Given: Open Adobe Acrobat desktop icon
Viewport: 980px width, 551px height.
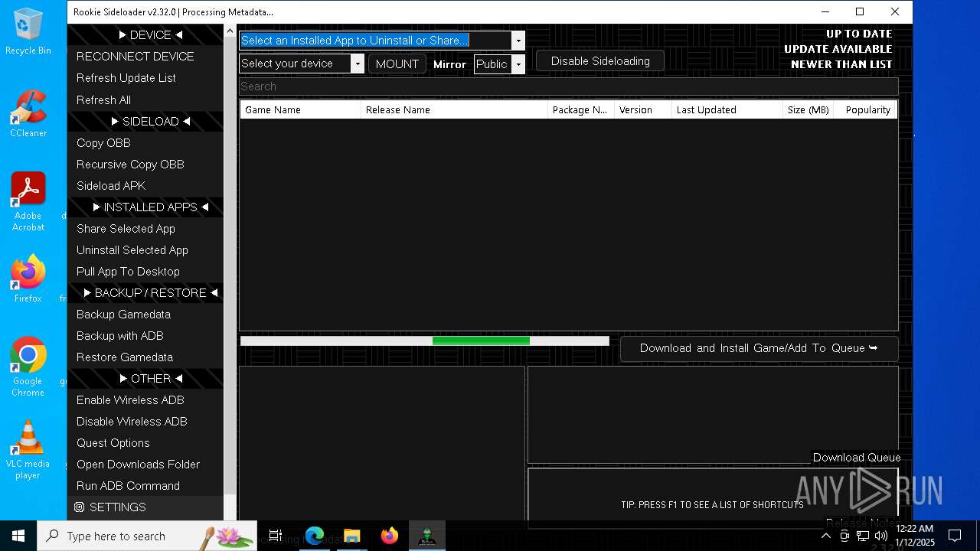Looking at the screenshot, I should 28,202.
